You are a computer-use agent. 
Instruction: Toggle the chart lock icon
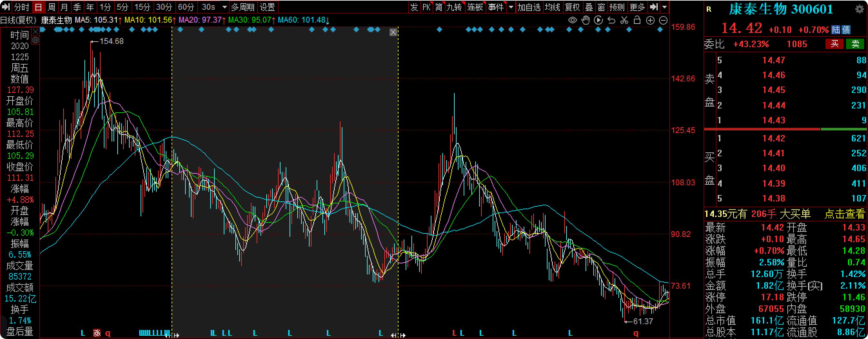pyautogui.click(x=637, y=20)
